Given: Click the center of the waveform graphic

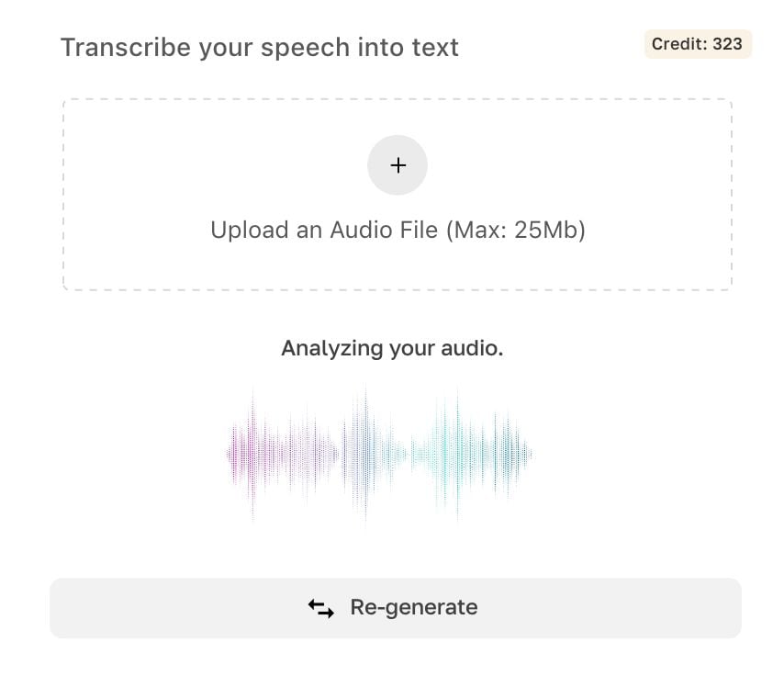Looking at the screenshot, I should (379, 453).
